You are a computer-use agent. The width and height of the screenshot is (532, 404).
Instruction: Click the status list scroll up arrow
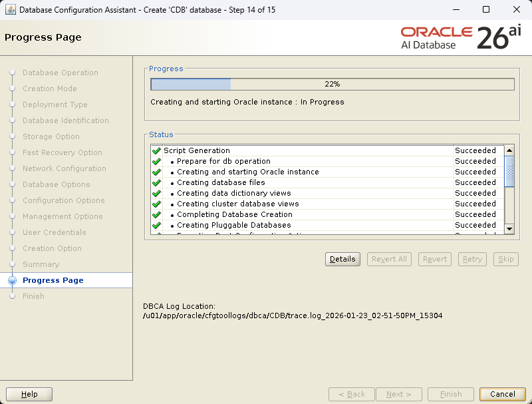pos(509,150)
